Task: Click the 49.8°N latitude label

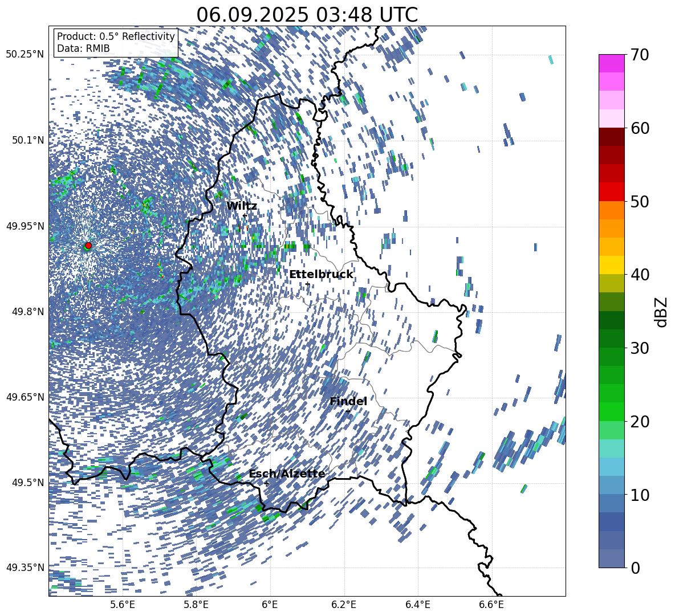Action: pyautogui.click(x=27, y=312)
